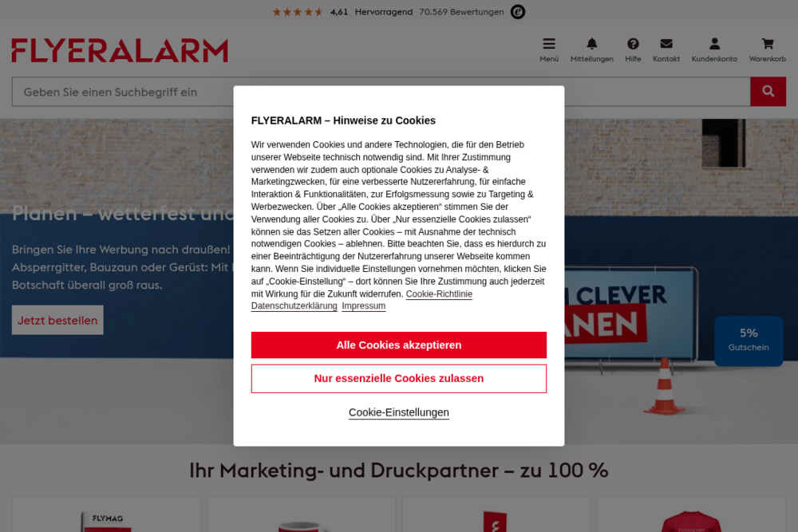Open the Datenschutzerklärung link

click(x=294, y=305)
